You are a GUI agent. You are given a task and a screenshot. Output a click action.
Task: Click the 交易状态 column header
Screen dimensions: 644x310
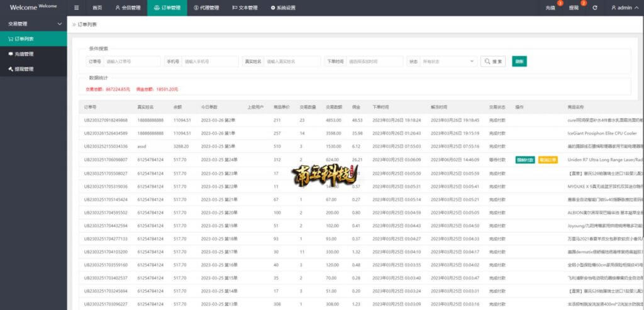point(497,107)
